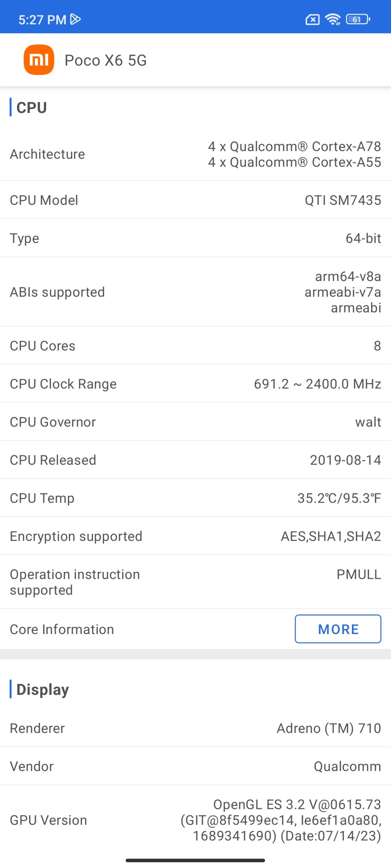Select the Architecture row
This screenshot has height=868, width=391.
(x=195, y=154)
